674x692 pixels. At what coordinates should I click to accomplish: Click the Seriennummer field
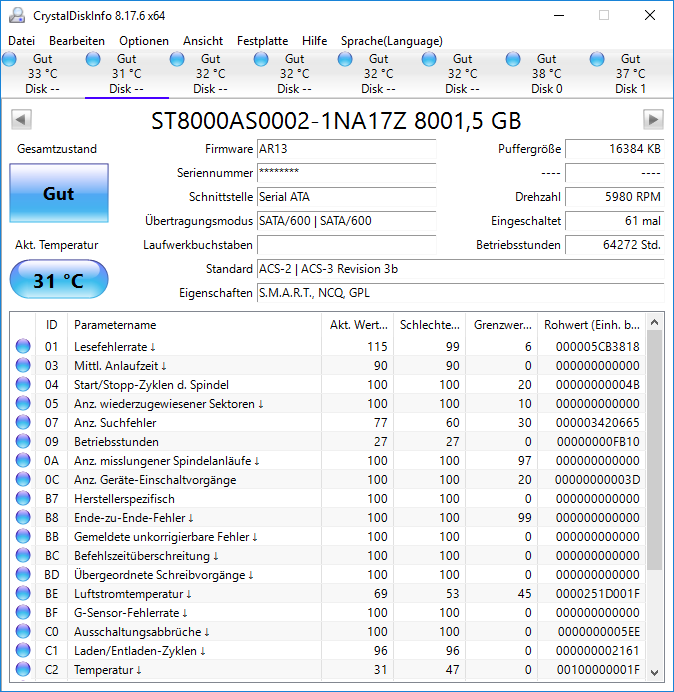pos(346,173)
